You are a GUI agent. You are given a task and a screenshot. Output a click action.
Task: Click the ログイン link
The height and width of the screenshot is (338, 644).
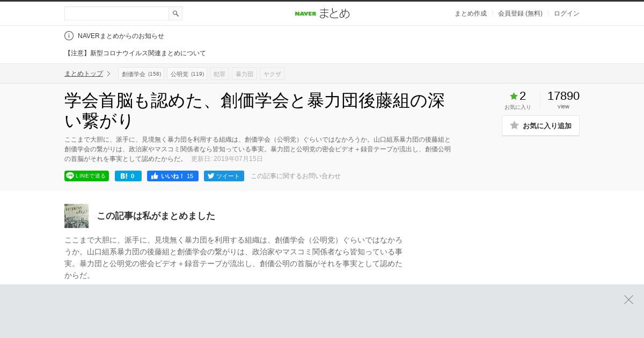[567, 13]
